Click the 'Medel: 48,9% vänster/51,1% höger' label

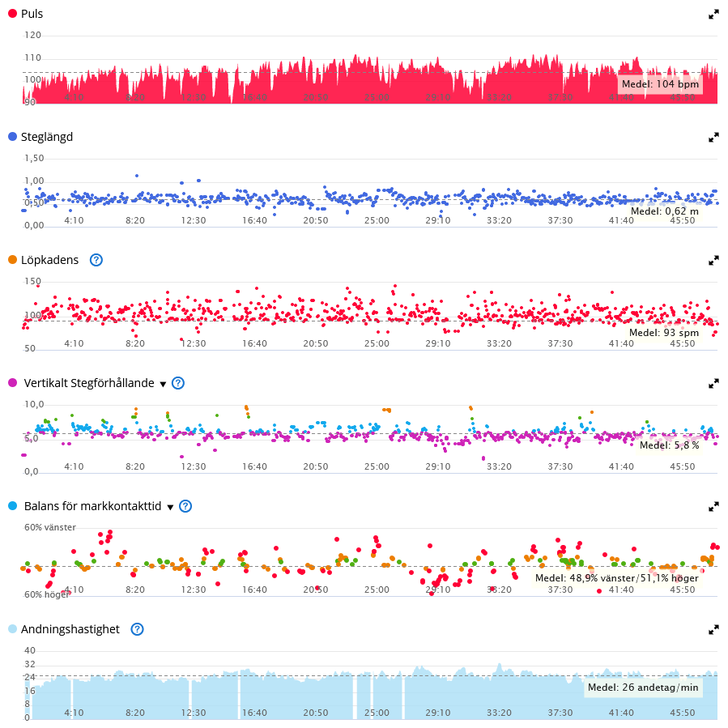tap(617, 578)
